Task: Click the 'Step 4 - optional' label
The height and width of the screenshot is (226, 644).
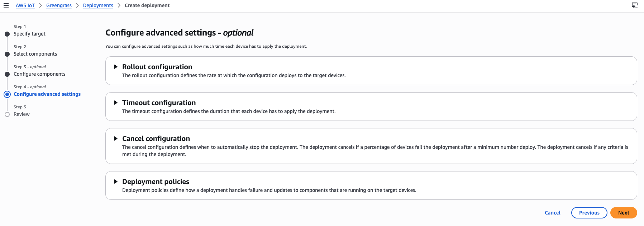Action: click(30, 87)
